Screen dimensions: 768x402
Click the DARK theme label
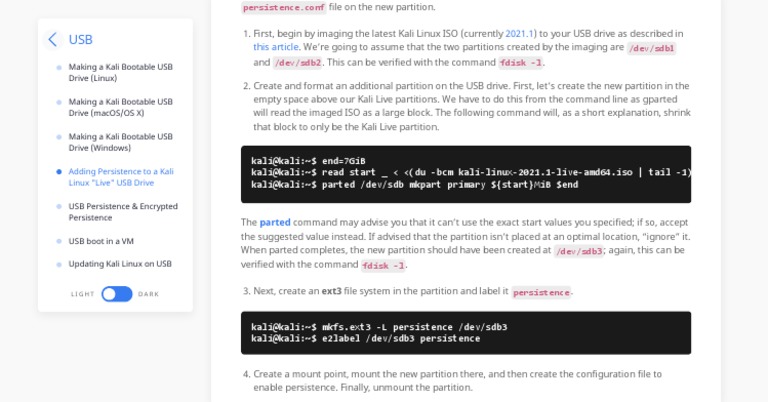pyautogui.click(x=148, y=294)
